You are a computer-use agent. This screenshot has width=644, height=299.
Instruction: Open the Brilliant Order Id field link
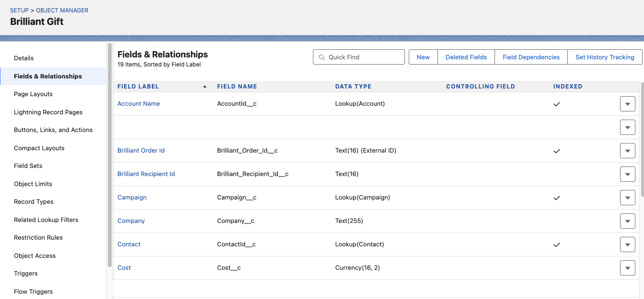point(141,151)
